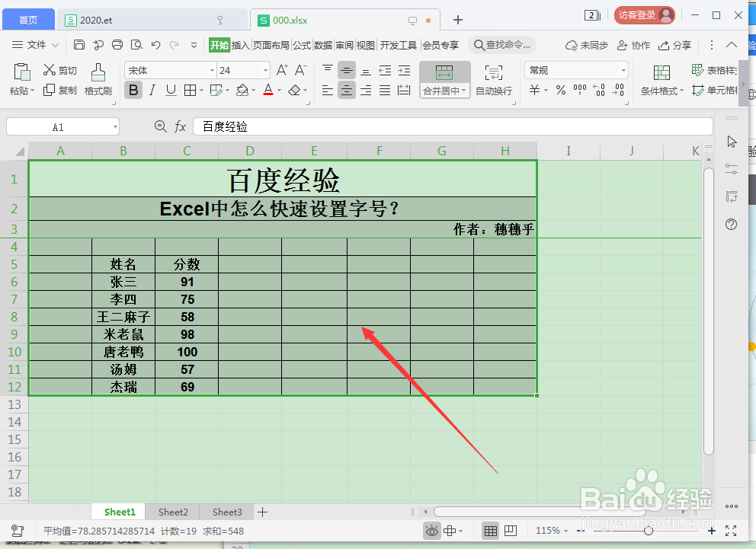Open the 公式 ribbon tab

302,45
